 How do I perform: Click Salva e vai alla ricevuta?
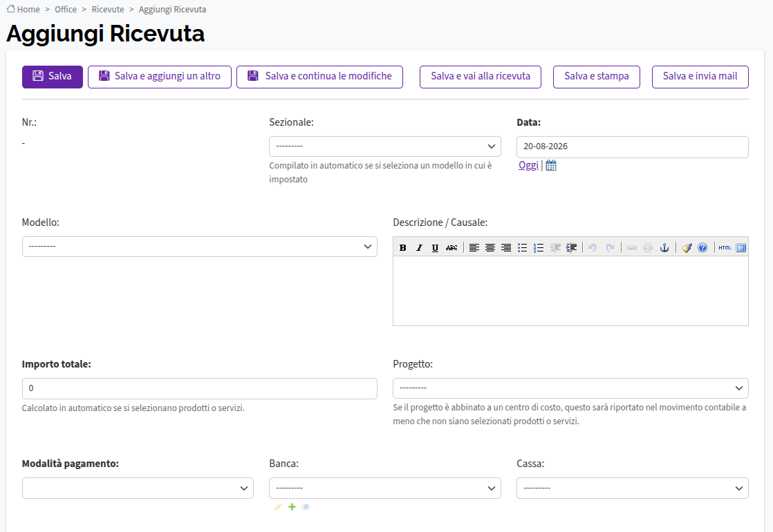481,77
